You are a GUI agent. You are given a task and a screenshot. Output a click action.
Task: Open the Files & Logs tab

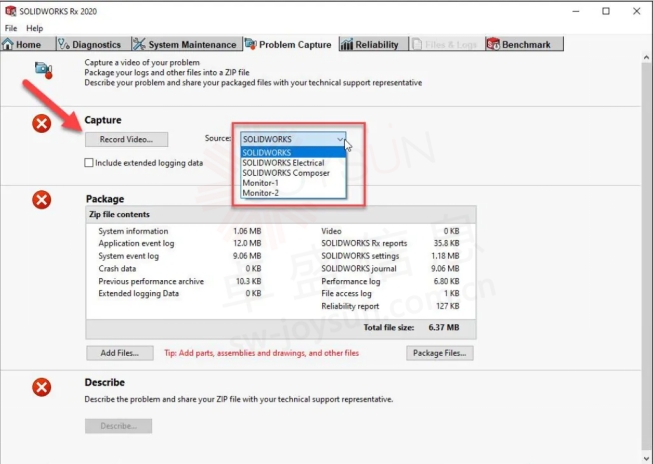[x=447, y=44]
